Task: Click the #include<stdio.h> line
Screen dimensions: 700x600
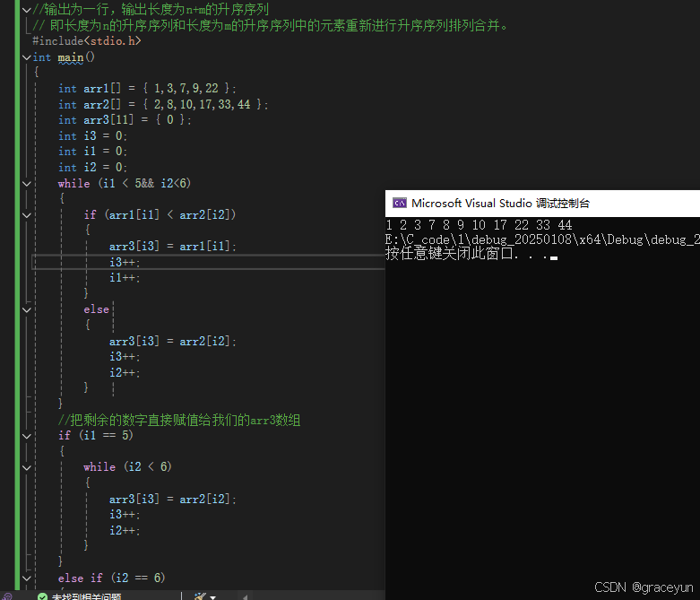Action: 87,41
